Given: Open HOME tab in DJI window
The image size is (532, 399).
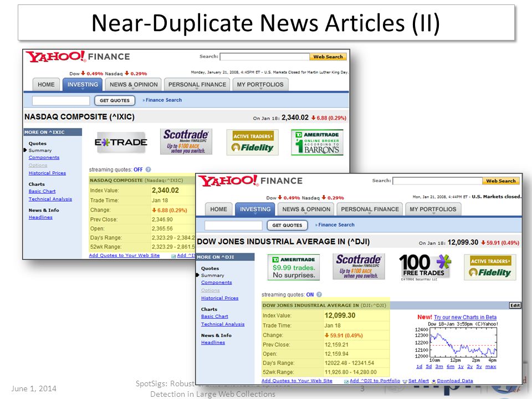Looking at the screenshot, I should pyautogui.click(x=218, y=209).
